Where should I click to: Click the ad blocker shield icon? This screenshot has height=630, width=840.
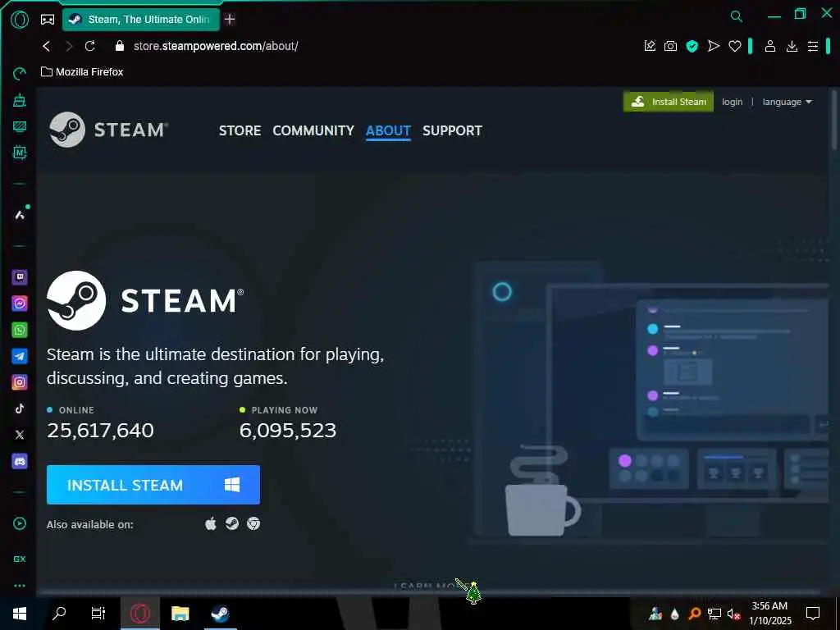coord(692,46)
